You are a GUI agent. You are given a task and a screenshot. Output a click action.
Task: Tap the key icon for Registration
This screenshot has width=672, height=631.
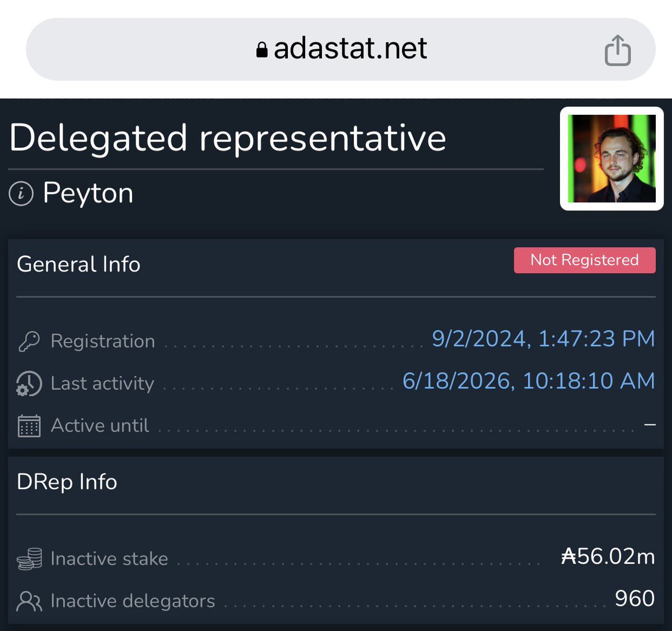coord(29,341)
